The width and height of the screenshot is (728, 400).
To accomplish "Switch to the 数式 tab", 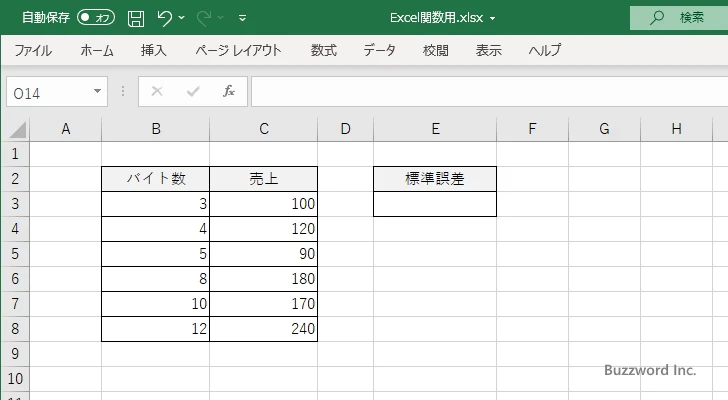I will click(324, 50).
